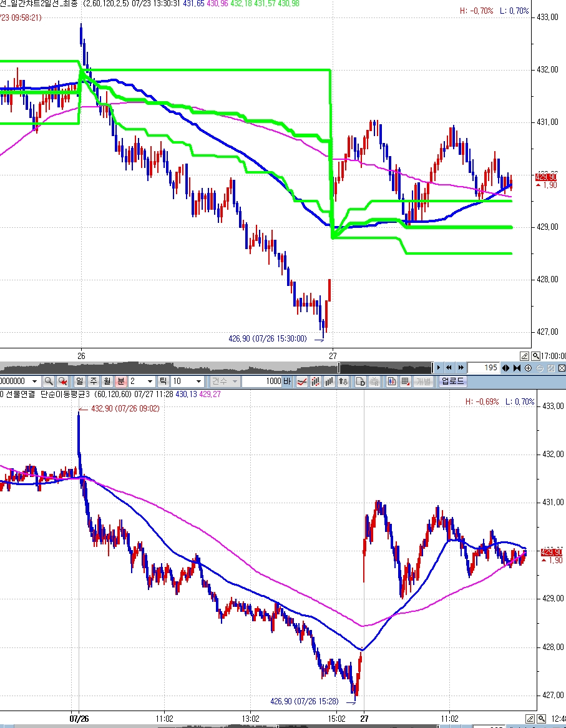Toggle the 분 (minute) period button
The image size is (566, 728).
coord(120,381)
